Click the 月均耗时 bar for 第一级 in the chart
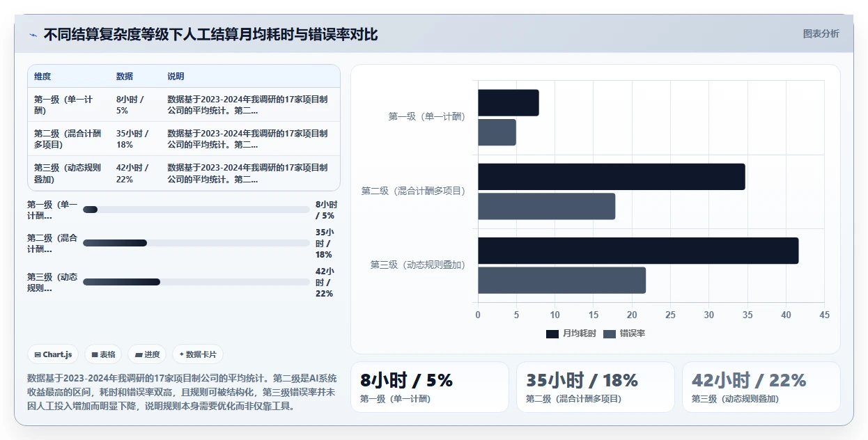Image resolution: width=868 pixels, height=440 pixels. pos(509,103)
